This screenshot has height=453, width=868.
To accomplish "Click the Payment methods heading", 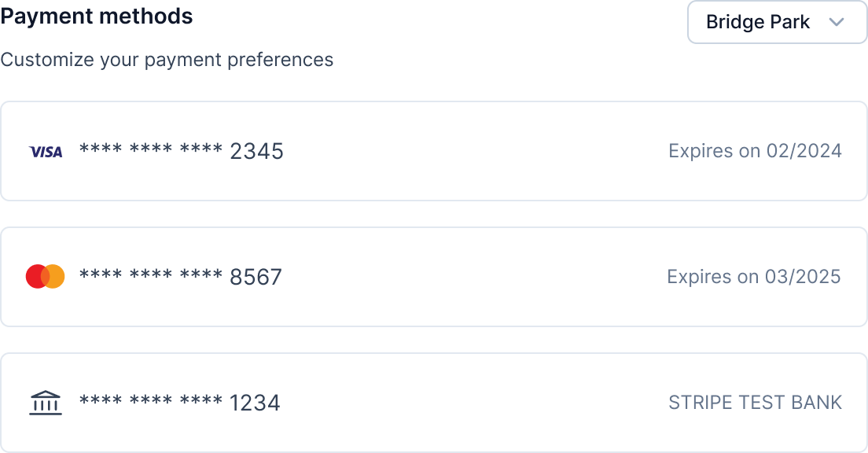I will tap(97, 17).
